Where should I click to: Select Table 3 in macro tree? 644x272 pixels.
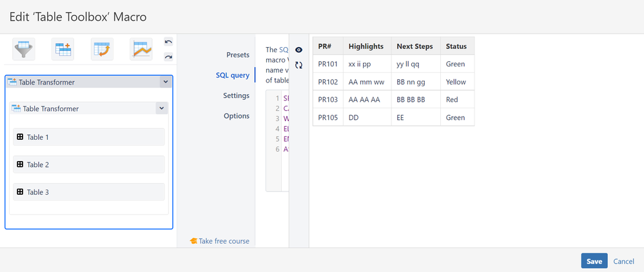88,192
